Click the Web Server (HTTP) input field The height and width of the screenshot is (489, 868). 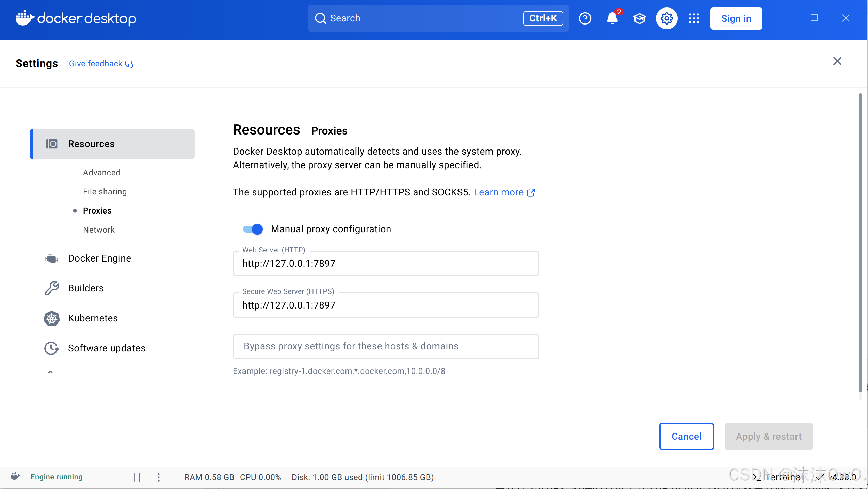386,263
